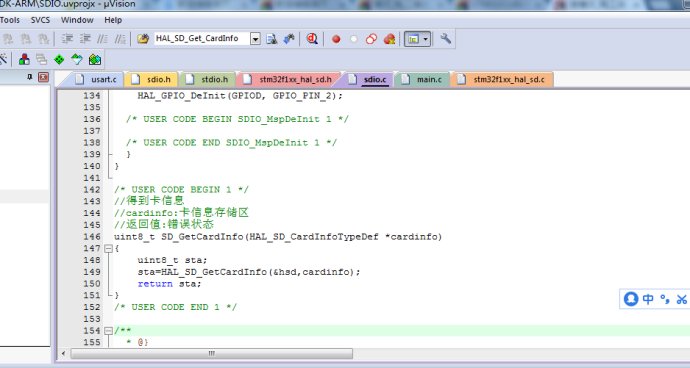Click USER CODE END SDIO_MspDeInit 1 comment
Image resolution: width=690 pixels, height=368 pixels.
(231, 143)
